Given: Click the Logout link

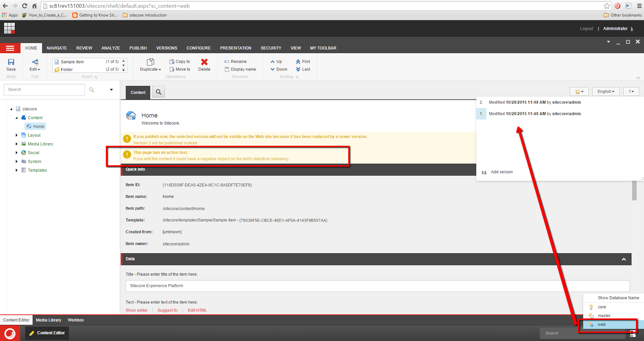Looking at the screenshot, I should click(x=586, y=29).
